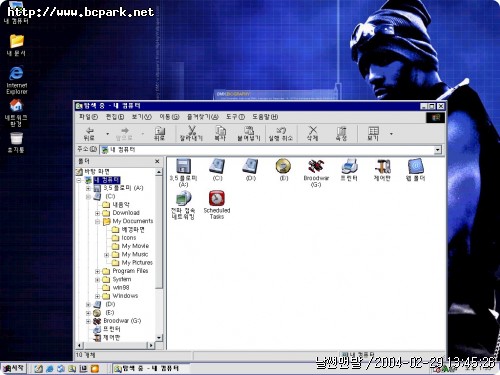This screenshot has height=375, width=500.
Task: Select the win98 folder in the tree
Action: [121, 287]
